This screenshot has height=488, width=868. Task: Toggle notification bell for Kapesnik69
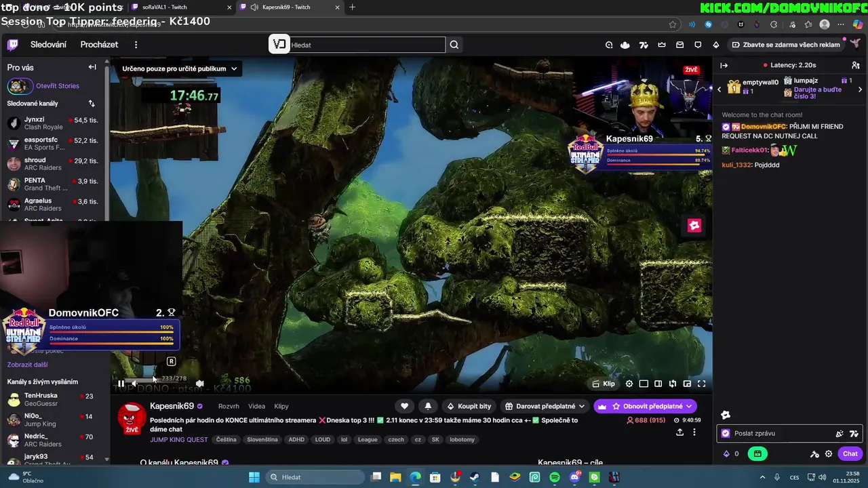click(428, 406)
